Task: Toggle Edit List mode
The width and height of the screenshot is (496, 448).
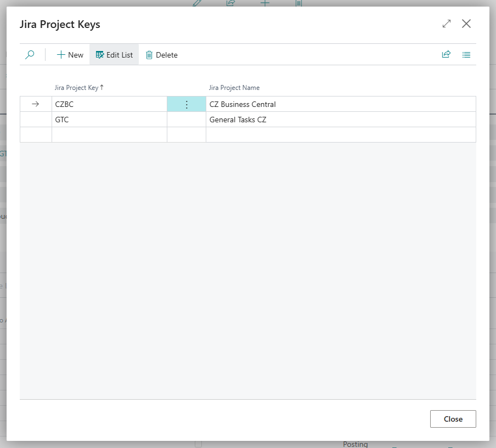Action: coord(114,55)
